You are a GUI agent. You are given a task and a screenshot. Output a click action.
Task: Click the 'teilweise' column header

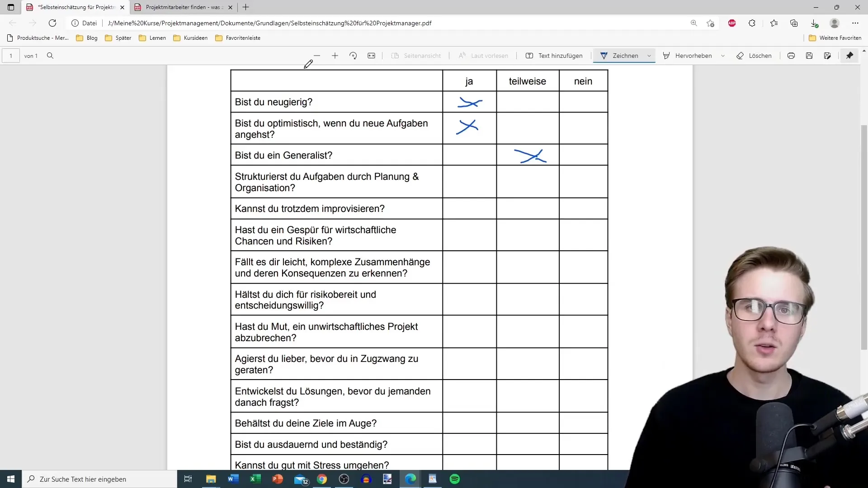point(527,81)
